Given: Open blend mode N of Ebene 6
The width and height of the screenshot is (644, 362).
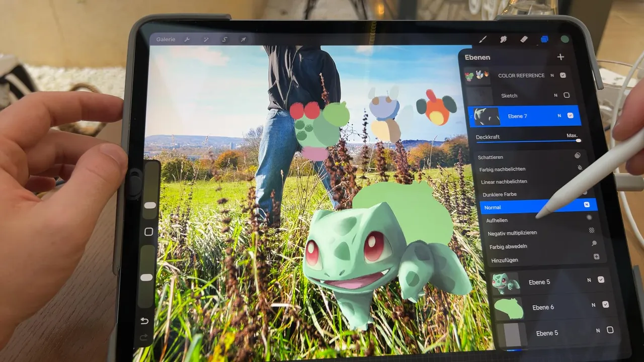Looking at the screenshot, I should click(593, 305).
